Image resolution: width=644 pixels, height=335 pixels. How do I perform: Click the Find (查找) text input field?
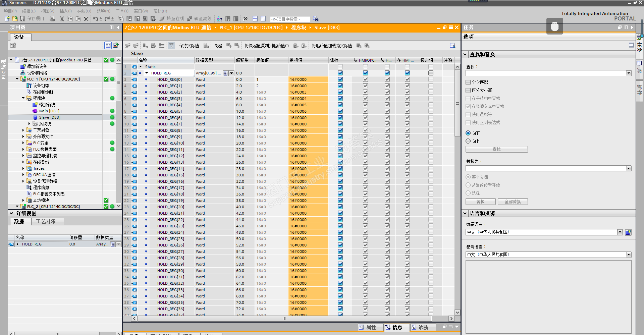[545, 73]
